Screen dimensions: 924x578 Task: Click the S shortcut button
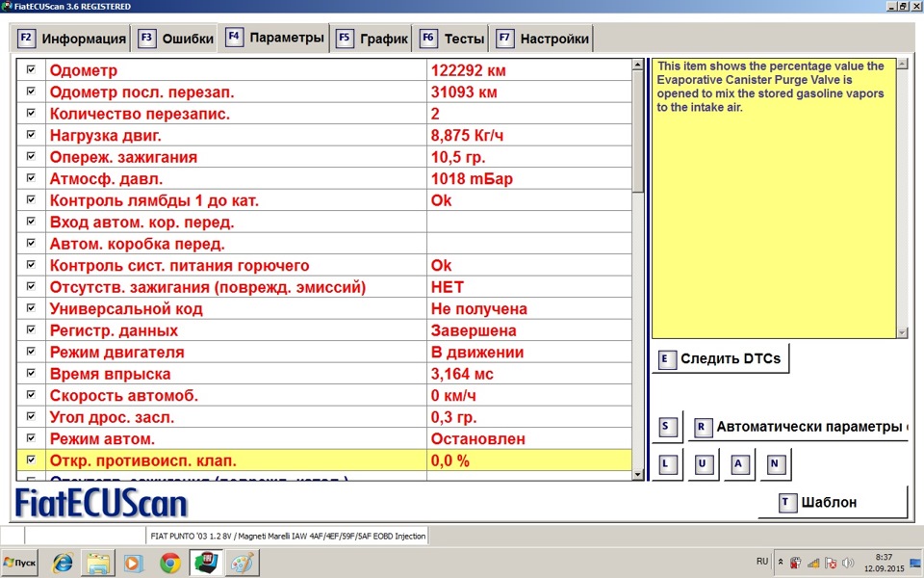(x=666, y=427)
